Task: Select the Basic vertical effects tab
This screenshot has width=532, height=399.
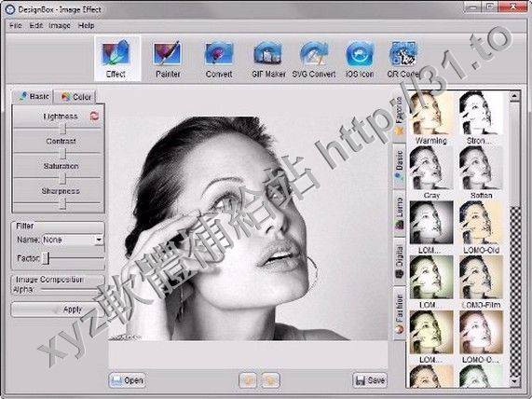Action: click(x=400, y=165)
